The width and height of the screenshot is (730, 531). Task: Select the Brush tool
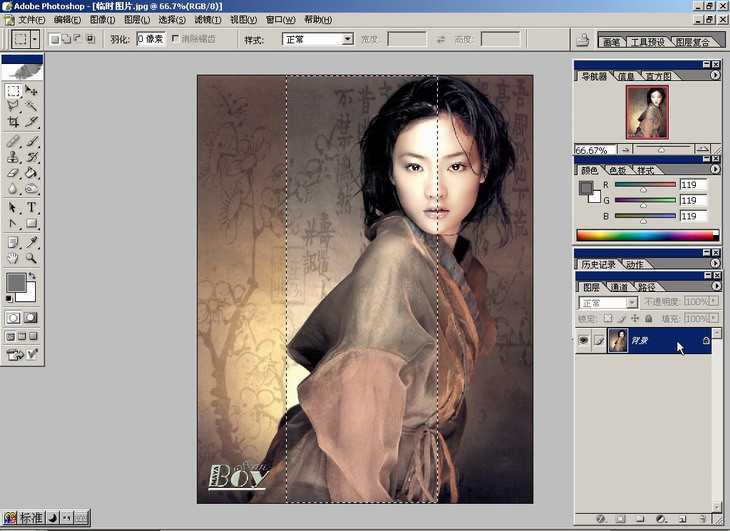click(x=31, y=141)
